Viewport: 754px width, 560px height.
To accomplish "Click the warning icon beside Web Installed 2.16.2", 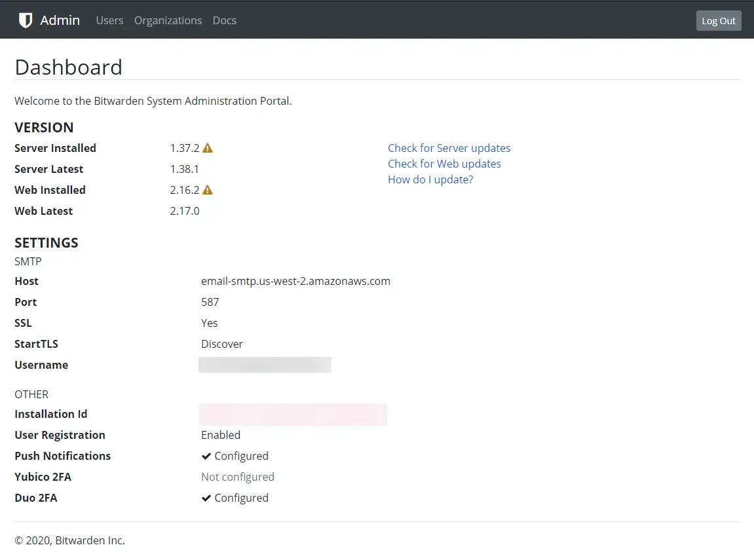I will [x=207, y=189].
